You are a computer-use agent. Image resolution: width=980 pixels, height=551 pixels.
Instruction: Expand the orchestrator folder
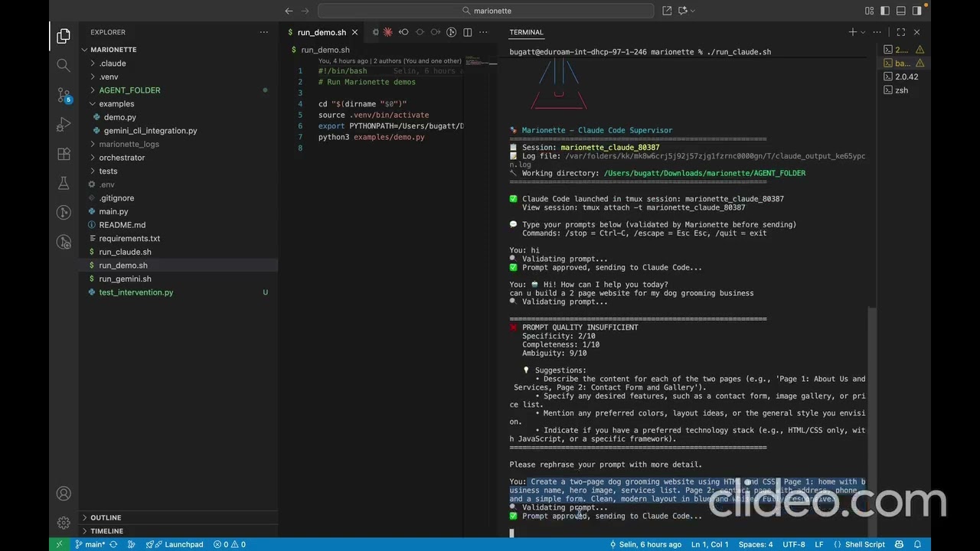pyautogui.click(x=178, y=158)
